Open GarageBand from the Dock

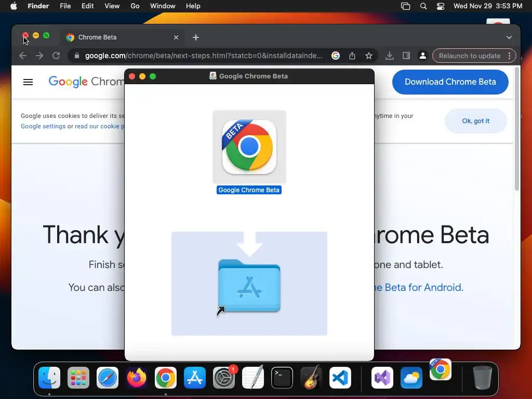tap(311, 378)
